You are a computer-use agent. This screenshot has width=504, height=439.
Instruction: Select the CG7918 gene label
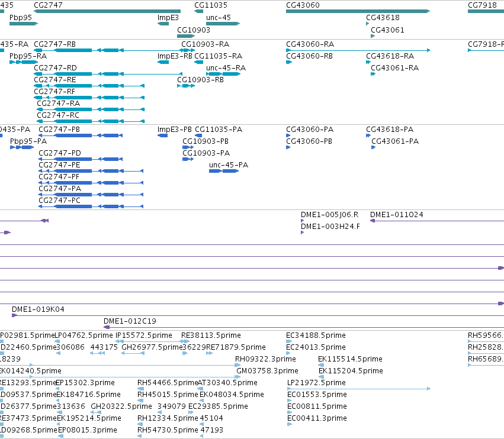482,5
